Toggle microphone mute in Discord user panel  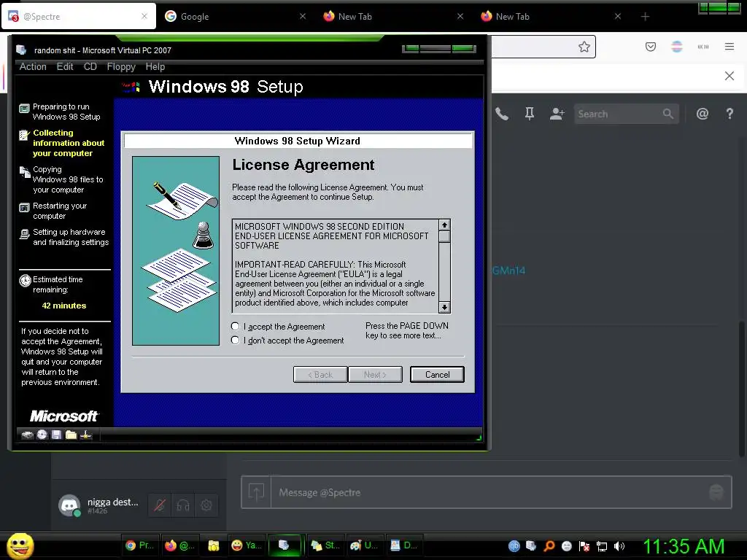coord(160,505)
